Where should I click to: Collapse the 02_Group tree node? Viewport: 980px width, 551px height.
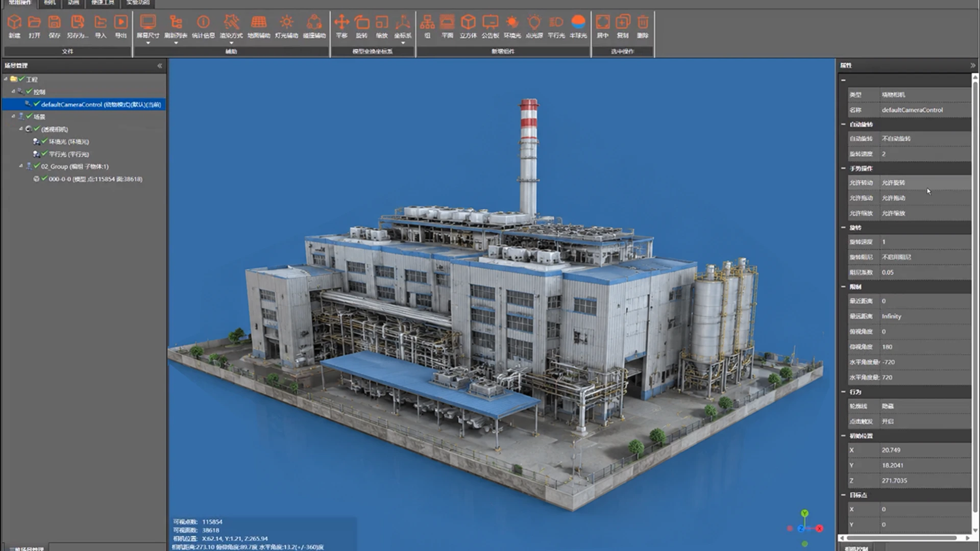coord(21,166)
